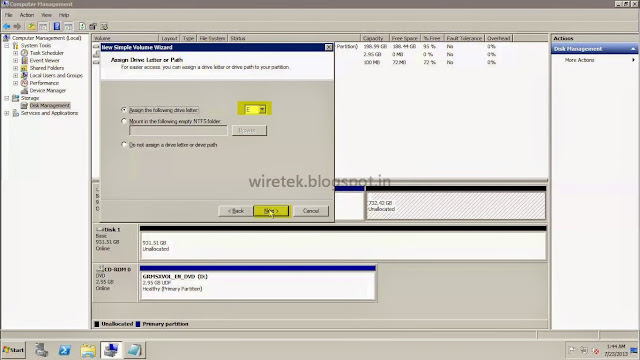The height and width of the screenshot is (360, 640).
Task: Sort by Capacity column header
Action: 374,38
